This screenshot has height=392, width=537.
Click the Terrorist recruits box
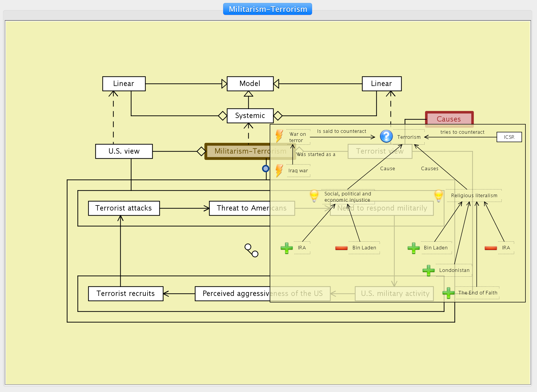(125, 294)
